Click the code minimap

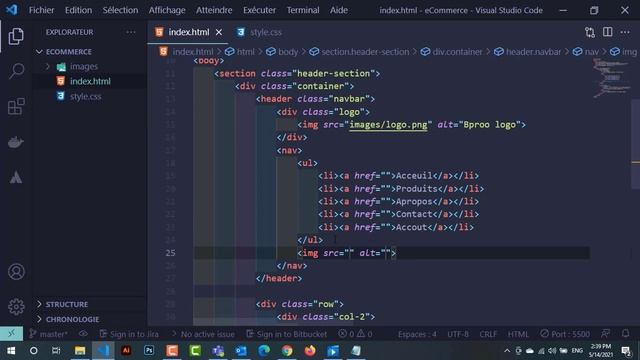point(611,78)
